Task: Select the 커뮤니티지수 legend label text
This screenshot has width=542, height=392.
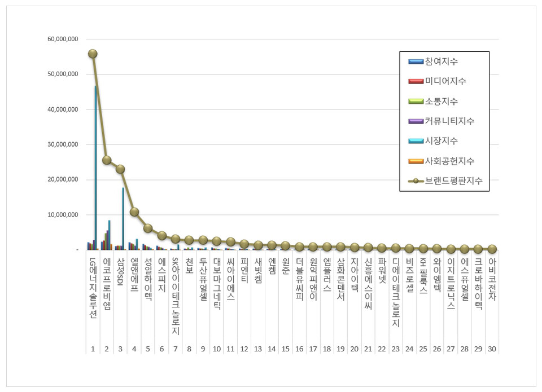Action: (449, 121)
